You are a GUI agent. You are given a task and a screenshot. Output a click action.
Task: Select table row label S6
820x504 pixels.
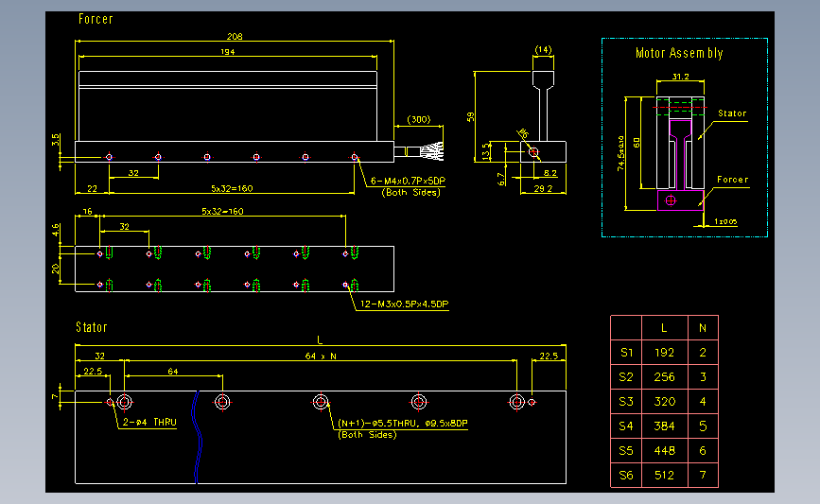tap(626, 476)
